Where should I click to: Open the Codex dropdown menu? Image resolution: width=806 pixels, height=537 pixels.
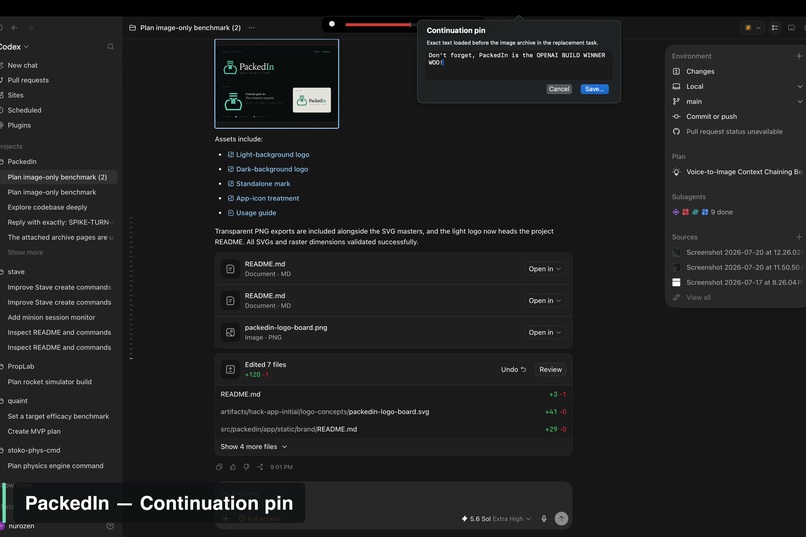point(14,47)
